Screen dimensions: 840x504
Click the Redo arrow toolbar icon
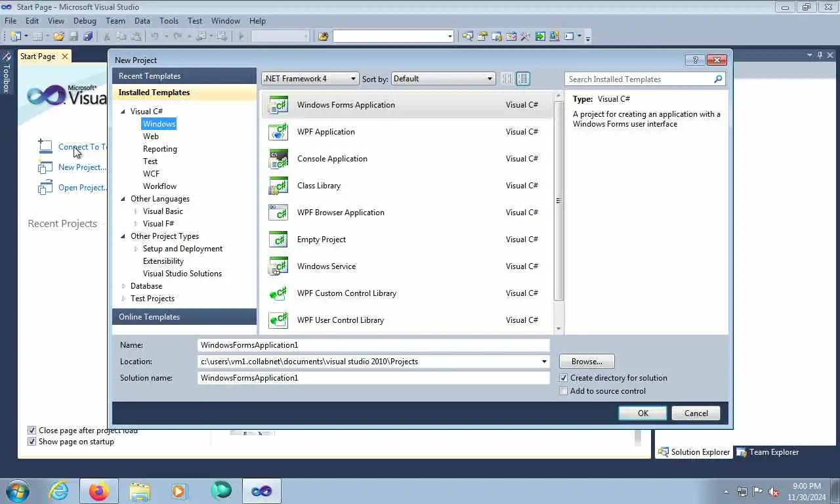coord(177,36)
